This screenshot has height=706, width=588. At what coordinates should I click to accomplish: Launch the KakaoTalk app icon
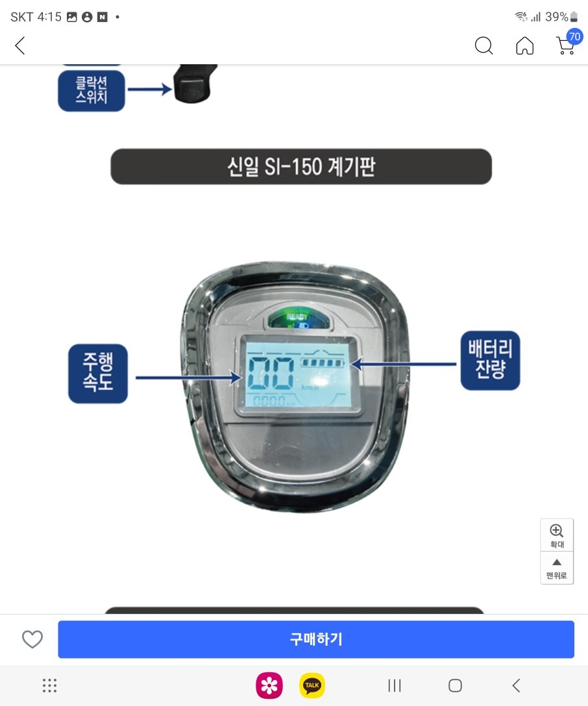click(312, 685)
